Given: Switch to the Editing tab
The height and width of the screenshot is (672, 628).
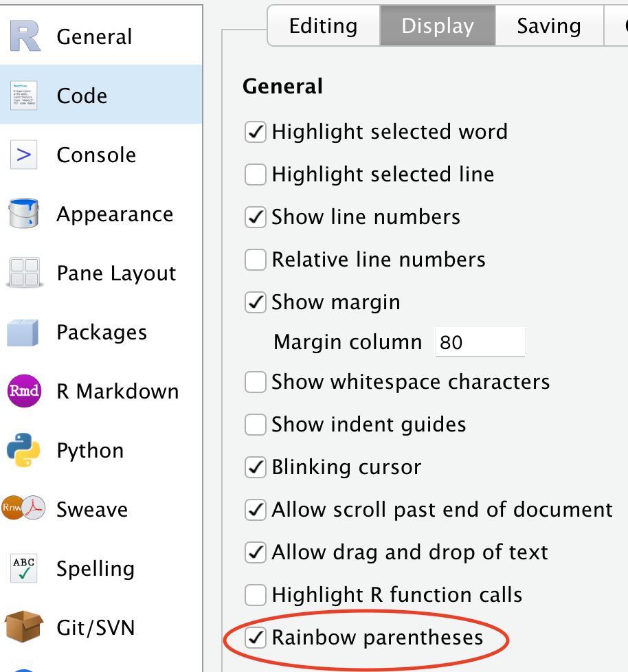Looking at the screenshot, I should [323, 26].
